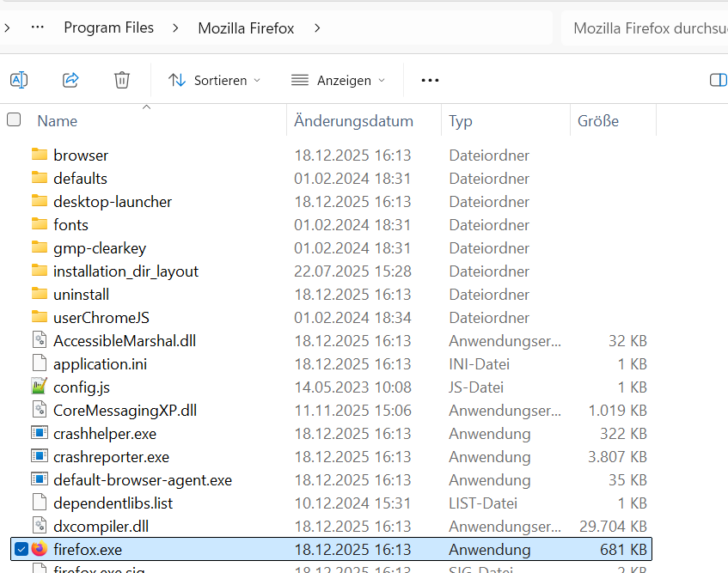The image size is (728, 573).
Task: Open the Sortieren dropdown
Action: coord(214,80)
